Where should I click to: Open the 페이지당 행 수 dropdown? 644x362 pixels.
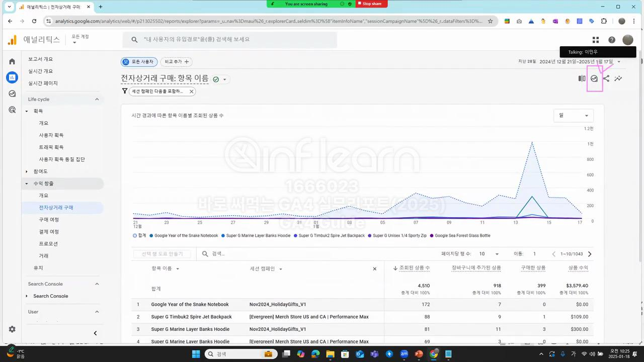(x=489, y=254)
